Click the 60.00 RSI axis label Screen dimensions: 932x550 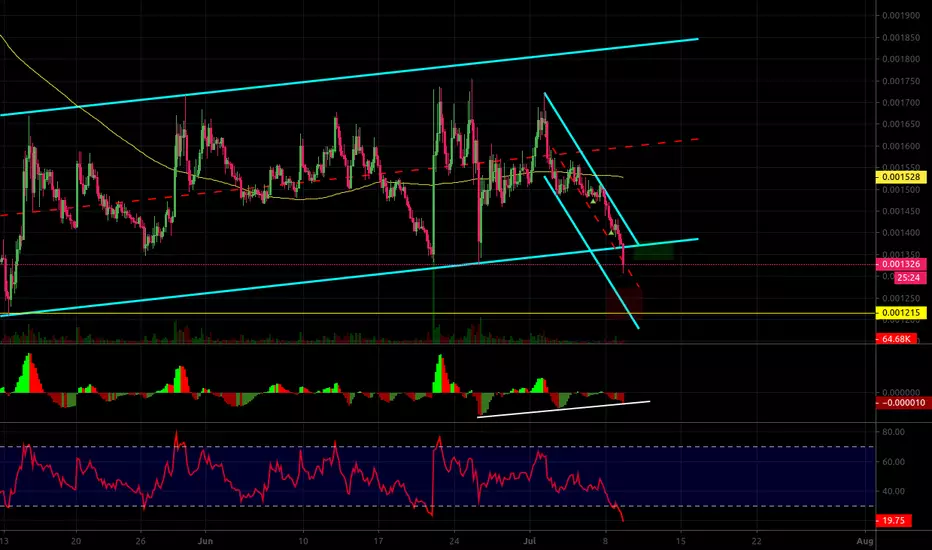[893, 462]
